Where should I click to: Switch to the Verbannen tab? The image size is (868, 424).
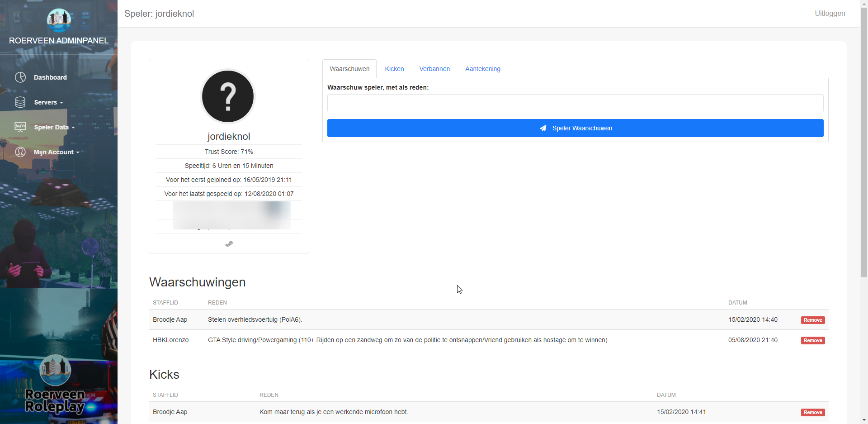click(434, 69)
